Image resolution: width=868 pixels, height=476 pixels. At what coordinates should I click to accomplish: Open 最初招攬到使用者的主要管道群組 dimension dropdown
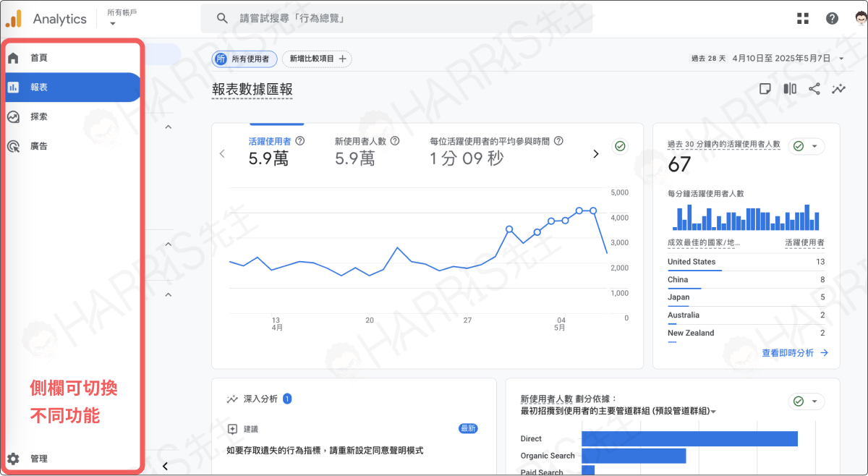coord(618,411)
